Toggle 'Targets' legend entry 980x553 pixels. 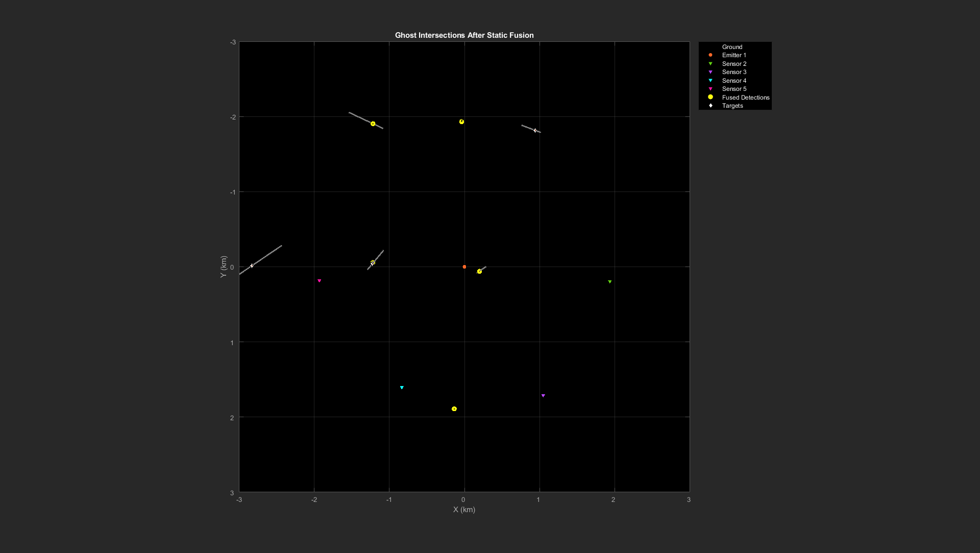tap(732, 106)
